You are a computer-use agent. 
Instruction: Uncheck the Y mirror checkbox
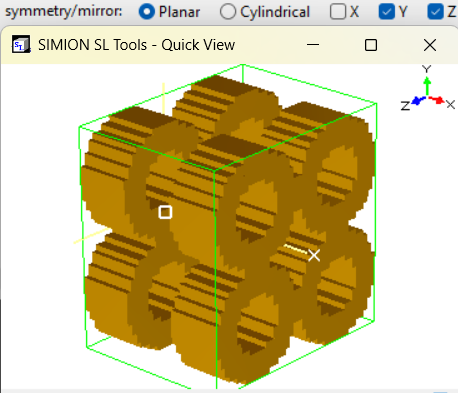click(387, 12)
